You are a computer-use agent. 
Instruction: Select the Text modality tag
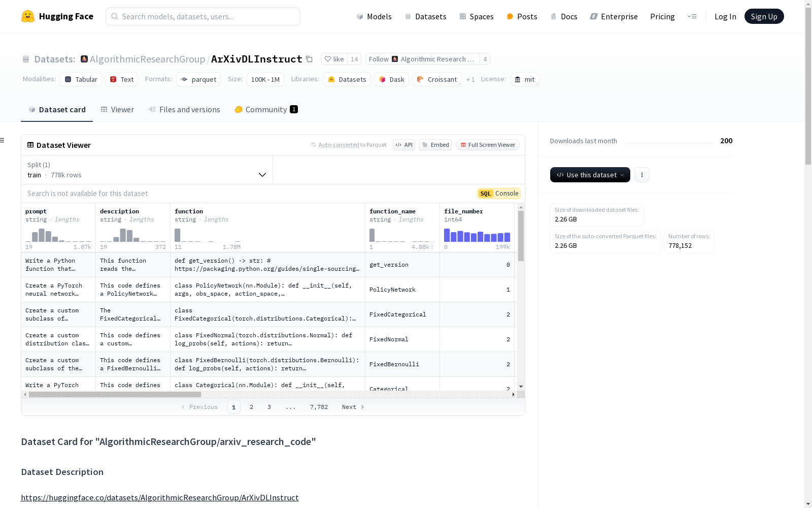122,79
